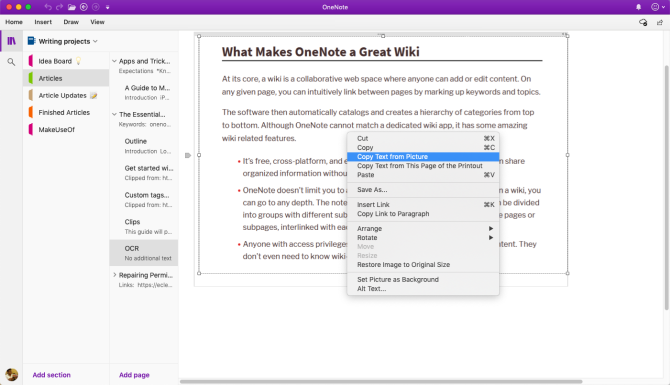Click the Redo arrow in the title bar

[59, 7]
